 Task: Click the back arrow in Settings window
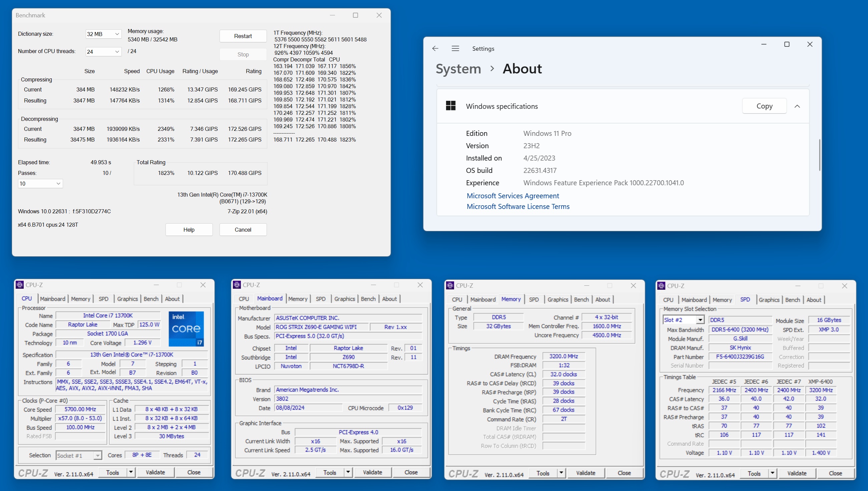[x=435, y=48]
